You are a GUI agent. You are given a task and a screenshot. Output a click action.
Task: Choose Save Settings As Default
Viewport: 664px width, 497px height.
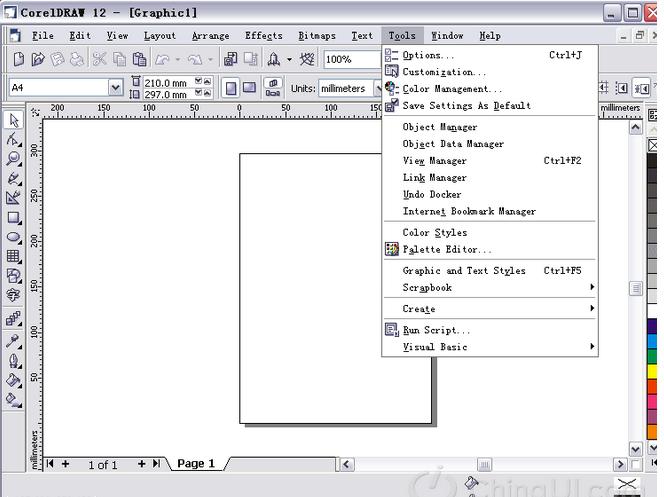(490, 106)
